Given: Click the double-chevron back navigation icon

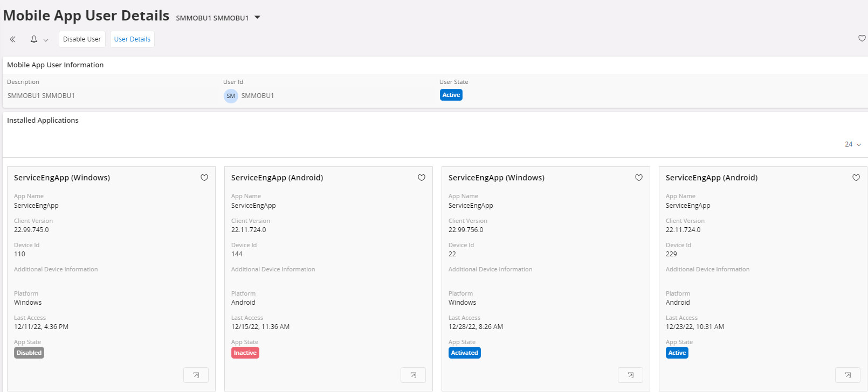Looking at the screenshot, I should coord(12,39).
